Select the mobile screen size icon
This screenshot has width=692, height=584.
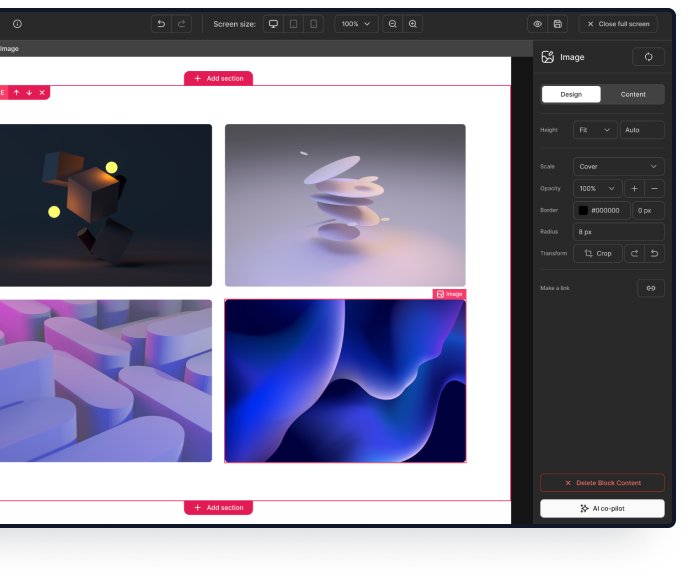[x=313, y=24]
